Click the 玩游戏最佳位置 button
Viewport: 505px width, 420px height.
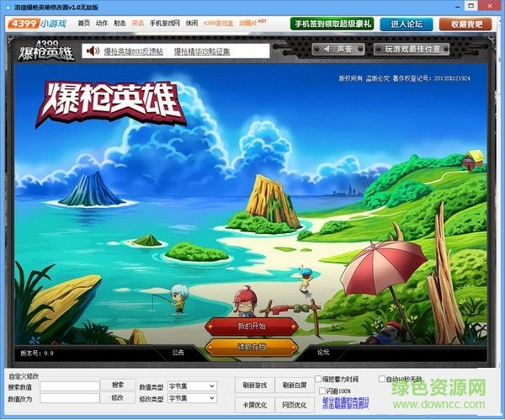click(412, 49)
